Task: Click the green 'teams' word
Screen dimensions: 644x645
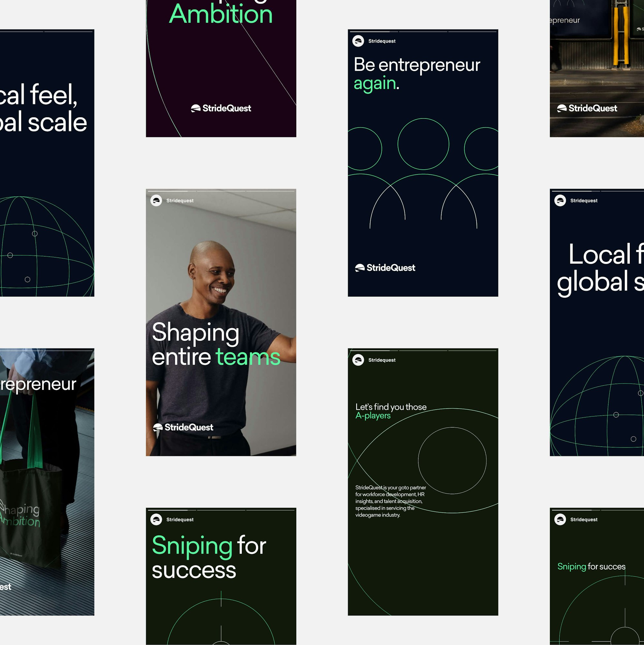Action: (248, 357)
